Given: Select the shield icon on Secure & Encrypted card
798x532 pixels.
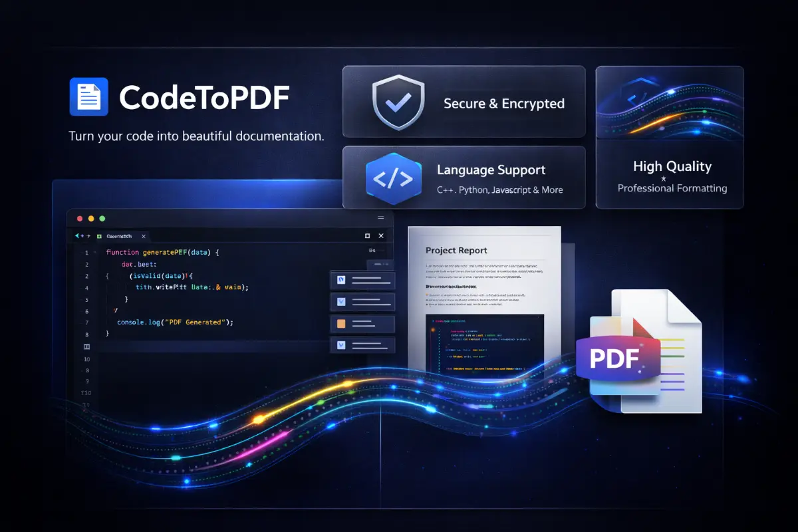Looking at the screenshot, I should [398, 101].
